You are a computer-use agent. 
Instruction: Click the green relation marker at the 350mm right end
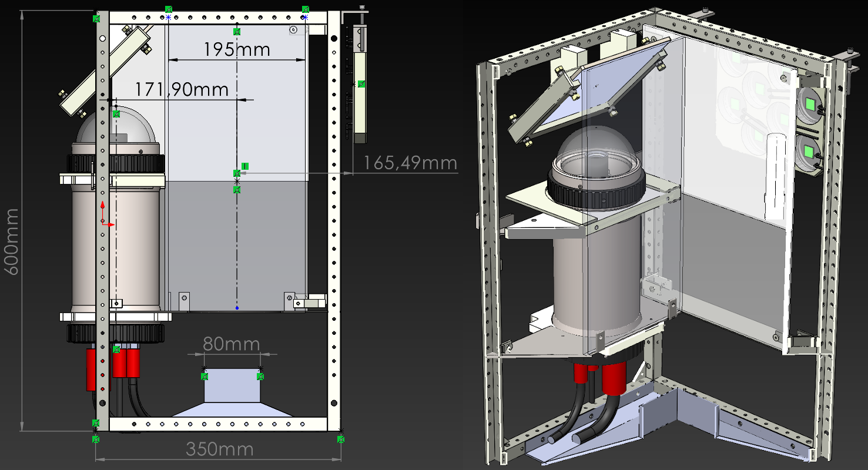tap(341, 438)
